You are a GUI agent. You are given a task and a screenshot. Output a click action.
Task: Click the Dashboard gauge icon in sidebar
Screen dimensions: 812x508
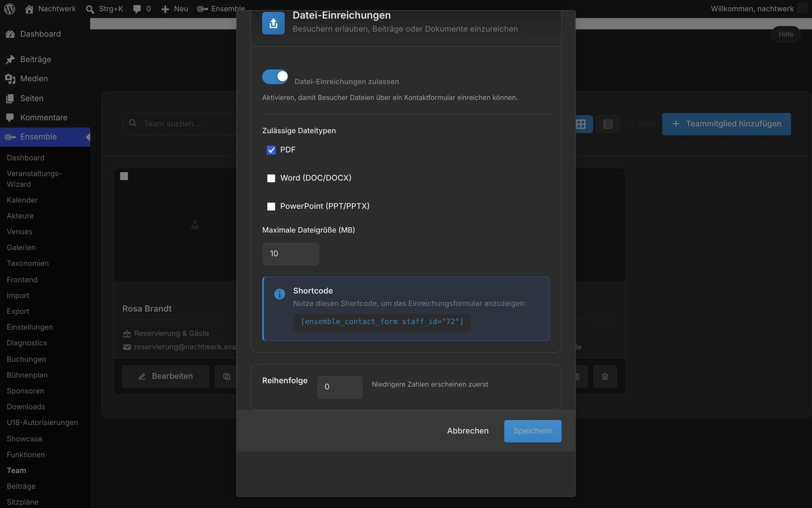coord(10,34)
